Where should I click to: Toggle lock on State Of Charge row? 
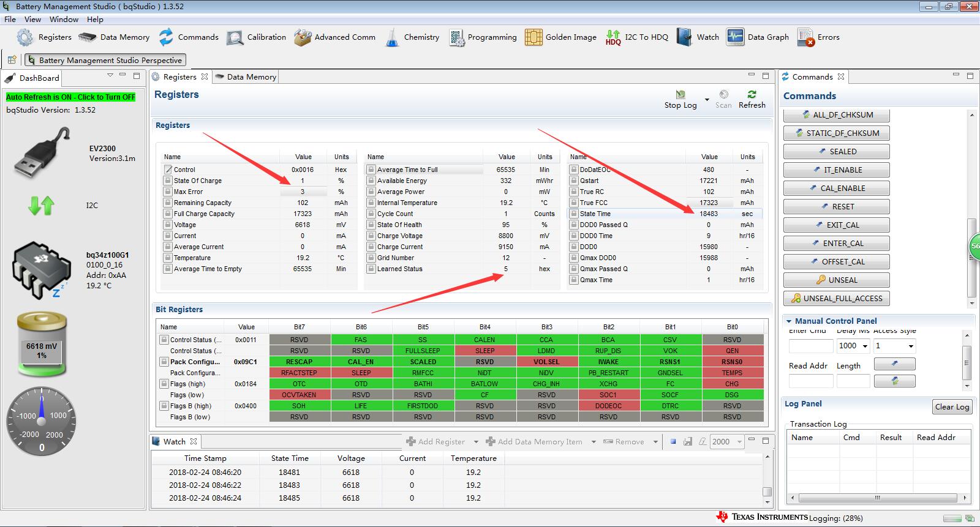pos(167,181)
